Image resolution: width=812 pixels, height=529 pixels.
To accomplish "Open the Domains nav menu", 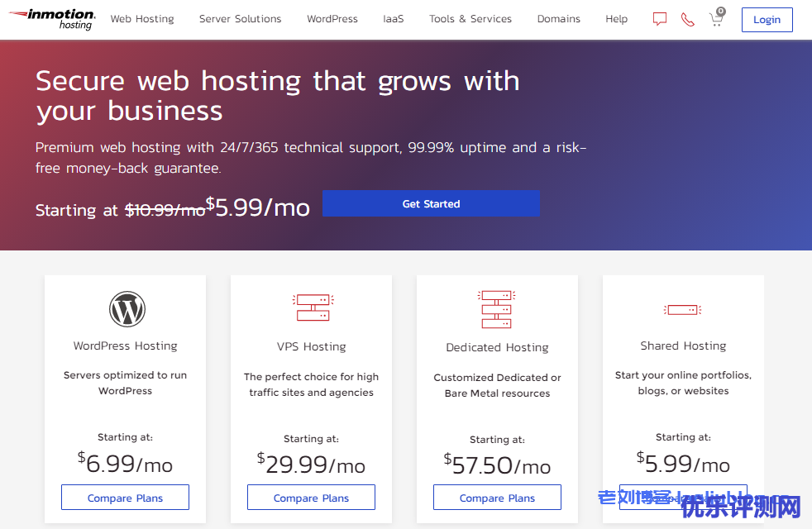I will pos(558,19).
